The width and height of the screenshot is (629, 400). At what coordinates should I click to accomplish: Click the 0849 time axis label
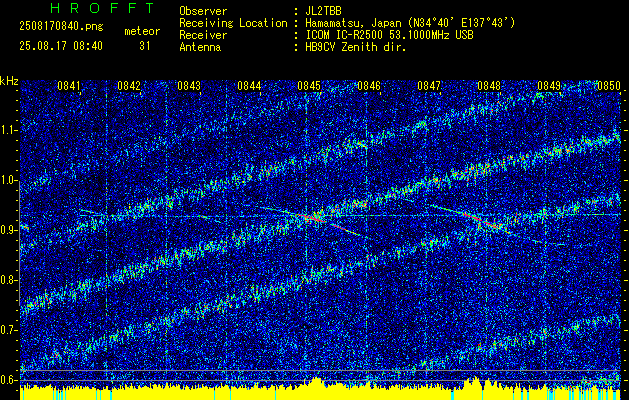tap(549, 86)
